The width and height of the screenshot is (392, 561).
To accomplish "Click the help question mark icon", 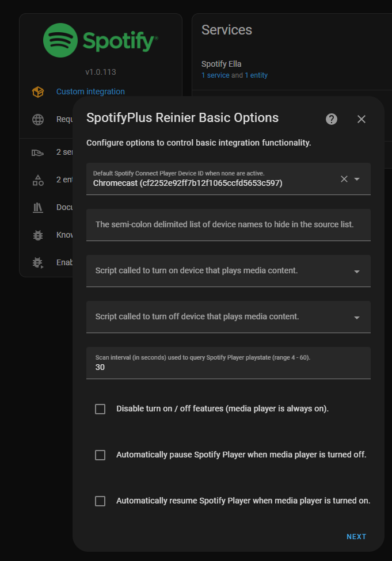I will point(332,119).
